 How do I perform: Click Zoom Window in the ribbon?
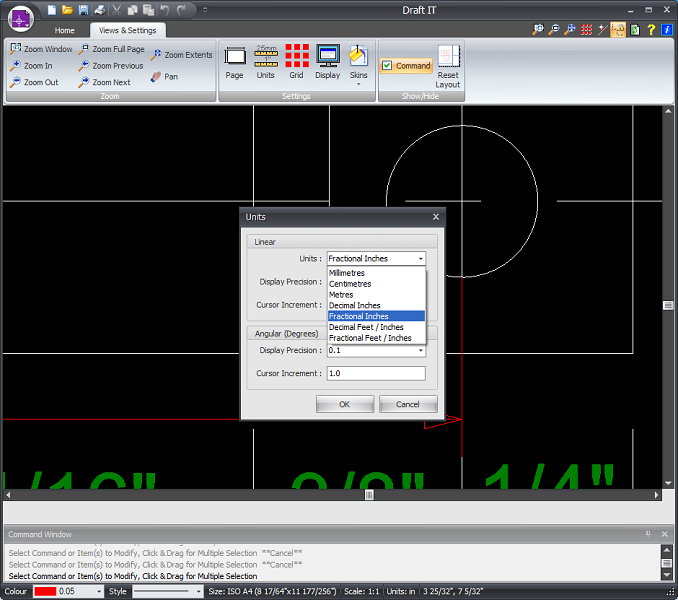point(42,49)
